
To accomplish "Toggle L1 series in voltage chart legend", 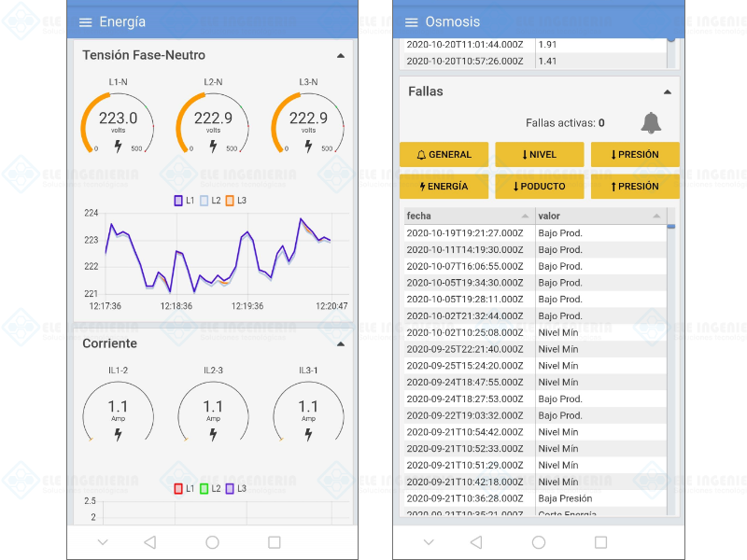I will coord(184,201).
